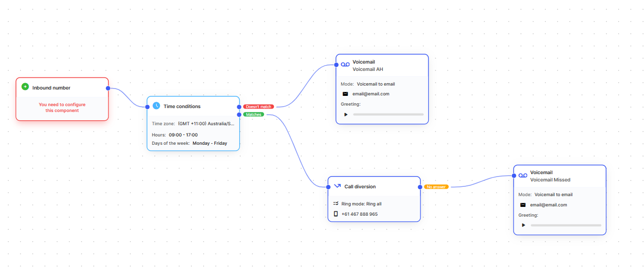
Task: Click the envelope icon in Voicemail AH
Action: (345, 94)
